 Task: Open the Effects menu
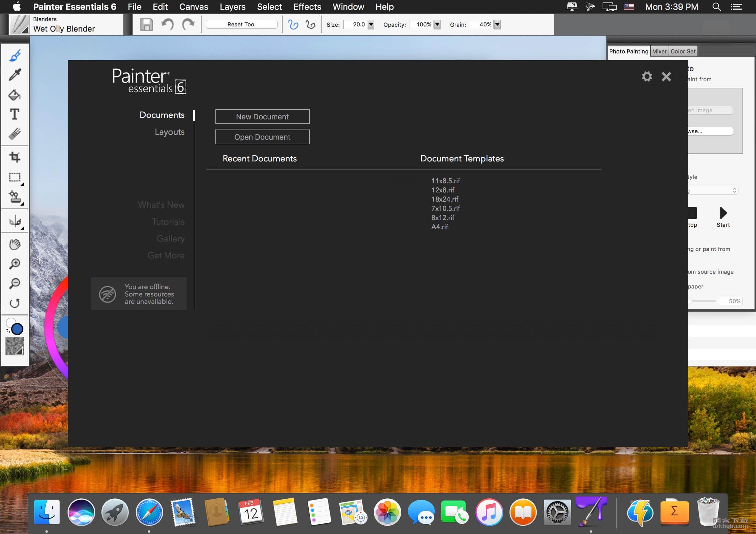tap(307, 6)
